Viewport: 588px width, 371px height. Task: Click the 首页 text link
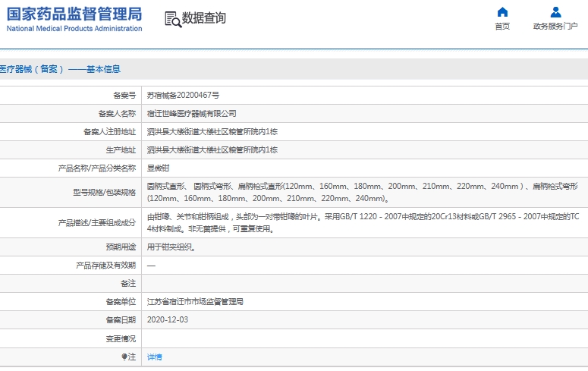click(x=502, y=27)
